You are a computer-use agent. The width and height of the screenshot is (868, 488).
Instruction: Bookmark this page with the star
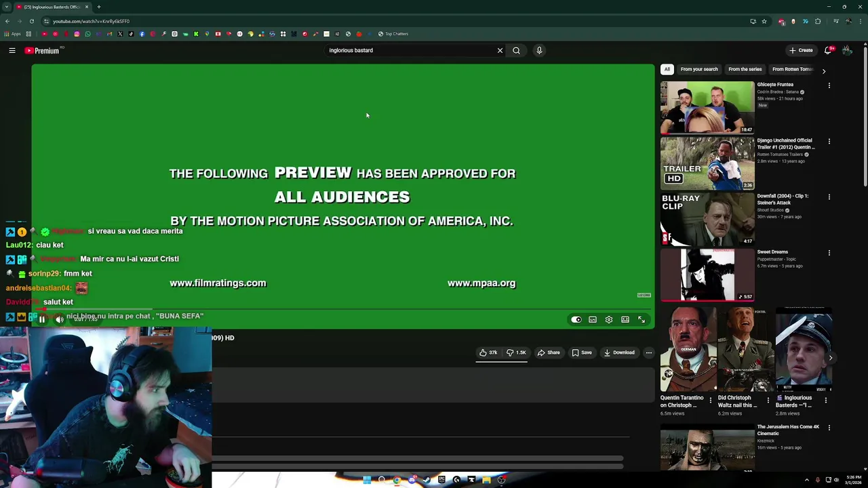point(764,21)
